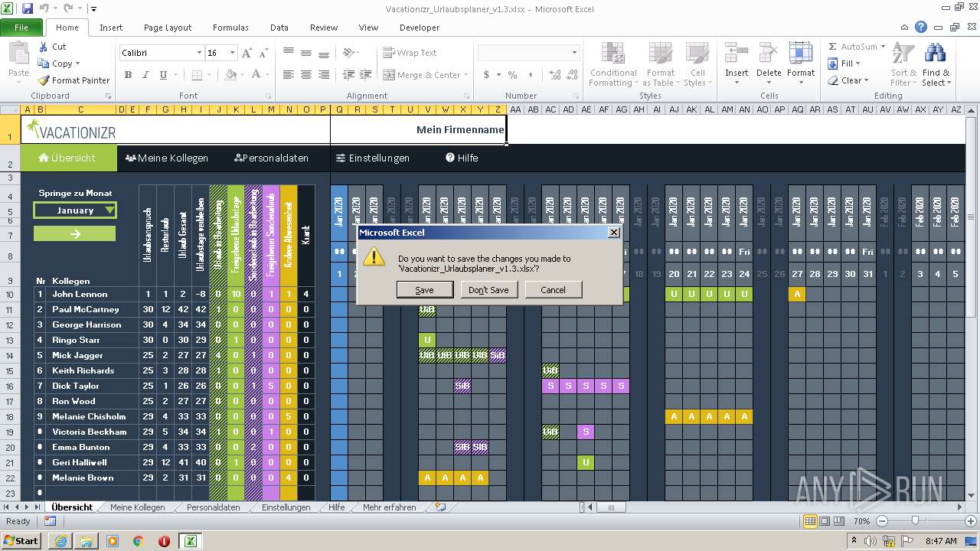Viewport: 980px width, 551px height.
Task: Apply Percent Style
Action: pos(512,75)
